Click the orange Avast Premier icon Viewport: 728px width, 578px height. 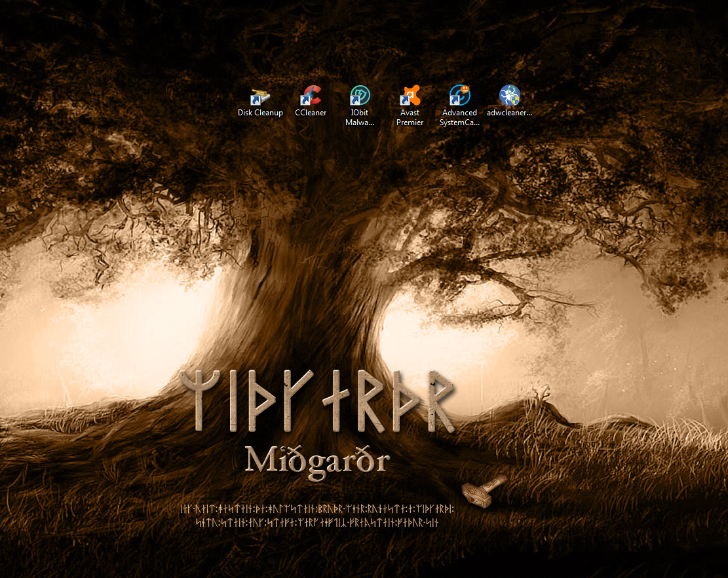point(410,96)
